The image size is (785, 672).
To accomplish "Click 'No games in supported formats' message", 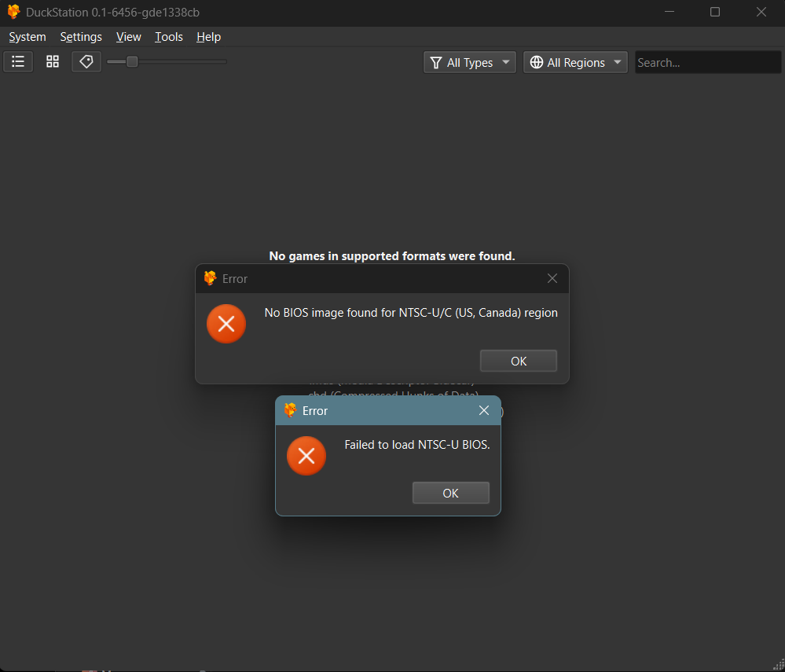I will point(392,256).
